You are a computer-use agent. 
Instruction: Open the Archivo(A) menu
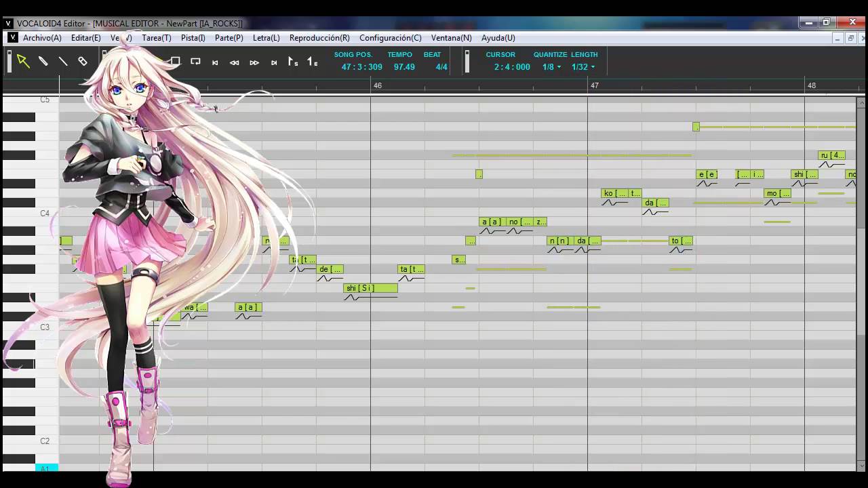point(42,38)
